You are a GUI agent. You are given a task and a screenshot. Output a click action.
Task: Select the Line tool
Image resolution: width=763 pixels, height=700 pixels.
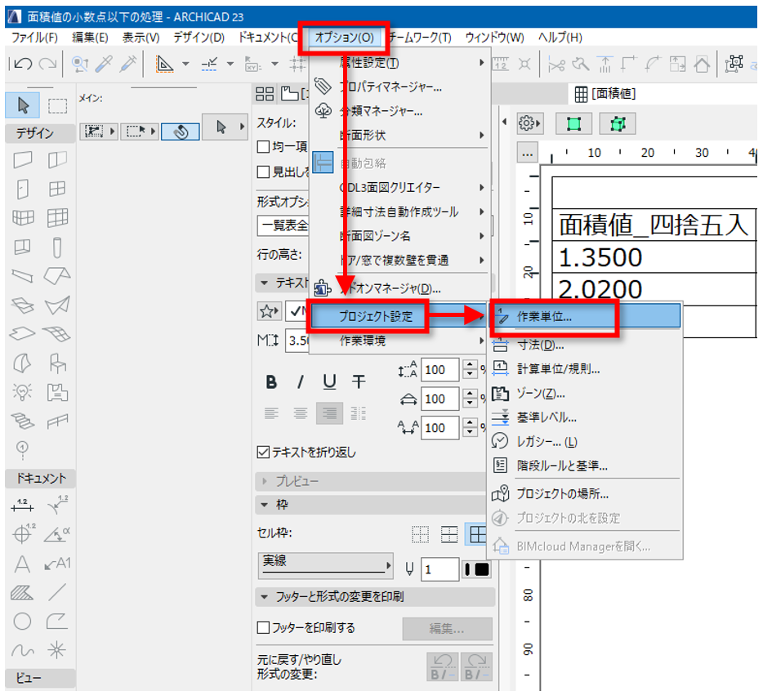point(57,592)
